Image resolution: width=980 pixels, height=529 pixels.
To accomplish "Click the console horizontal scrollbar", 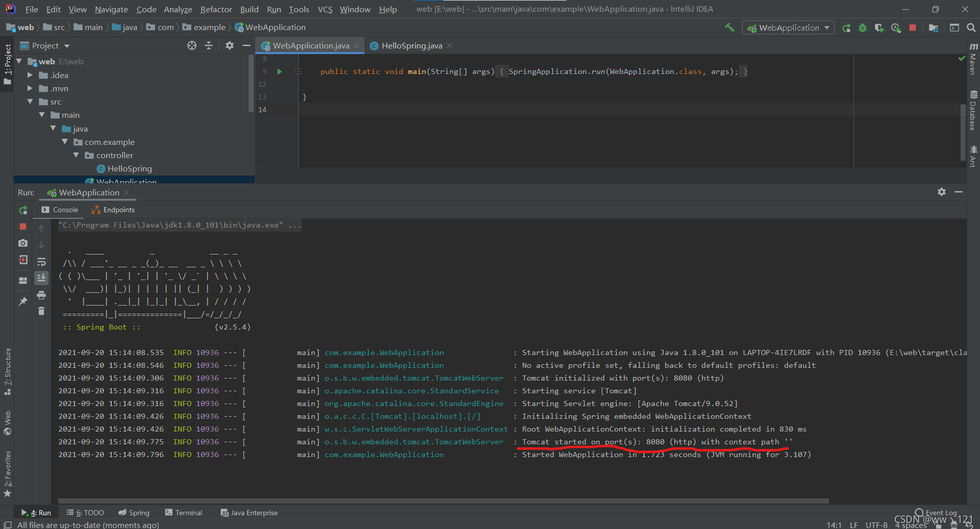I will 443,500.
